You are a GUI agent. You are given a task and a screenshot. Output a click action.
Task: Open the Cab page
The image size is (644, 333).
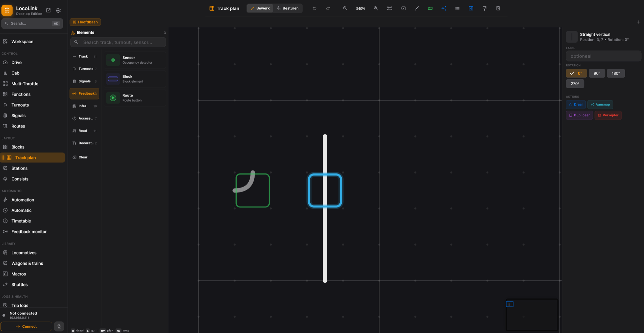coord(33,73)
